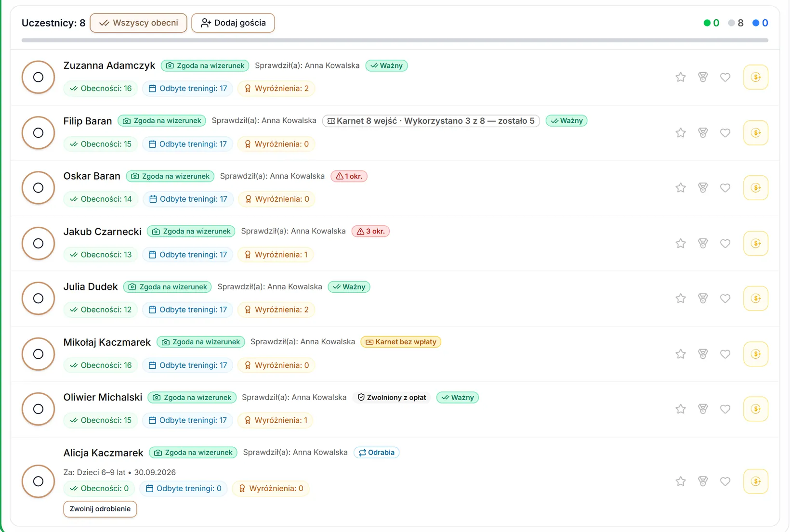This screenshot has width=790, height=532.
Task: Mark Alicja Kaczmarek attendance circle
Action: pyautogui.click(x=38, y=481)
